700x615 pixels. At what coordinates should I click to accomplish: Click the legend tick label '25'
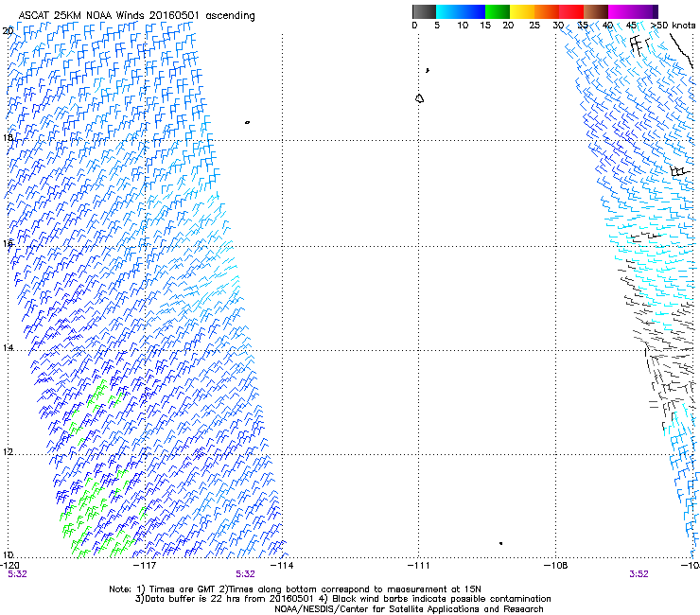534,26
